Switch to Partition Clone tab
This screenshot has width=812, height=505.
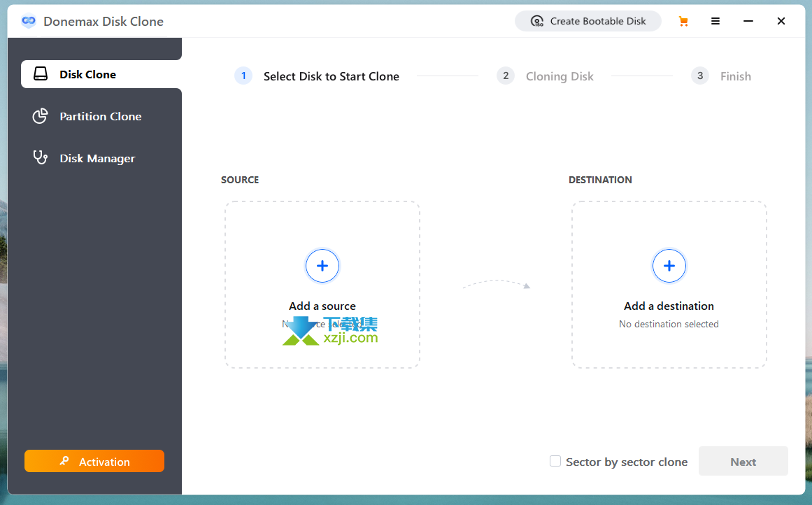(101, 116)
